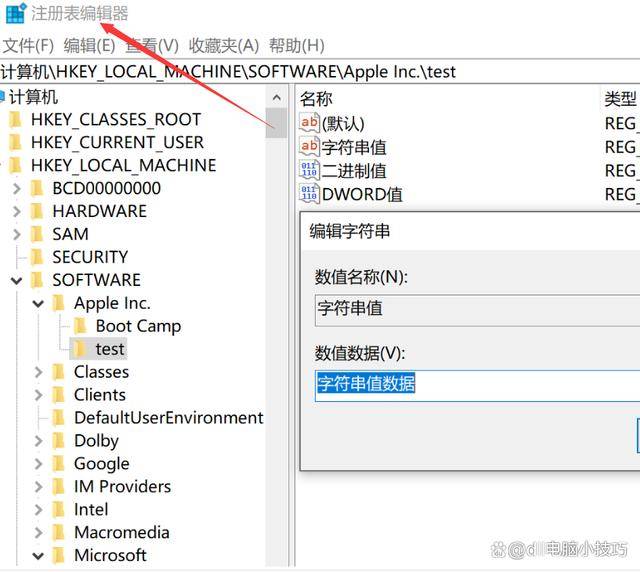Expand the HARDWARE key
This screenshot has height=572, width=640.
click(x=17, y=211)
